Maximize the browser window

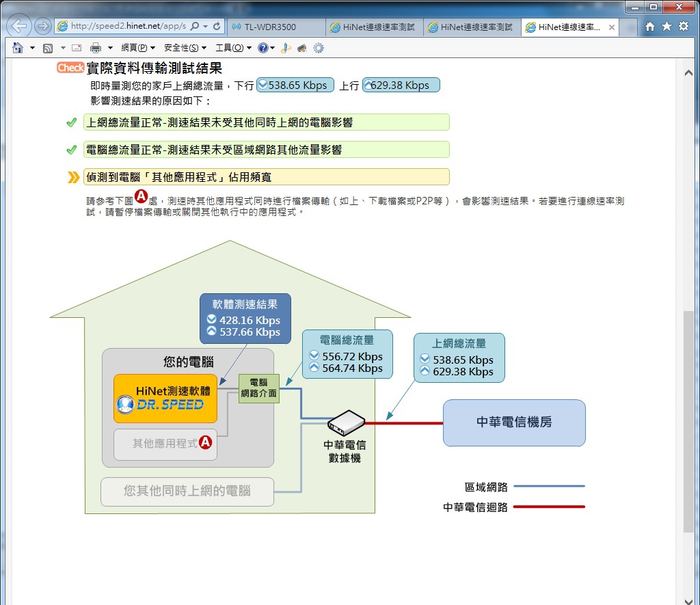(x=654, y=7)
